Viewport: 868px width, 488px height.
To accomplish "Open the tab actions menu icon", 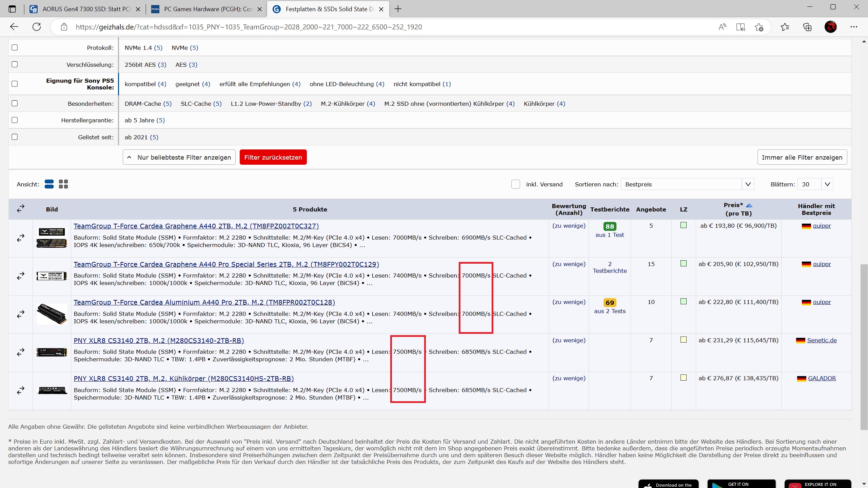I will 12,9.
